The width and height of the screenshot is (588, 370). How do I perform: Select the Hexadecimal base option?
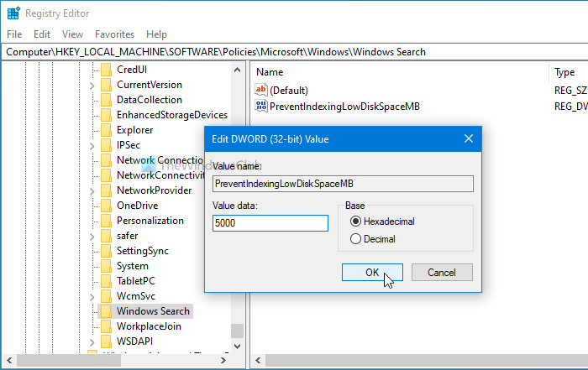(x=356, y=221)
